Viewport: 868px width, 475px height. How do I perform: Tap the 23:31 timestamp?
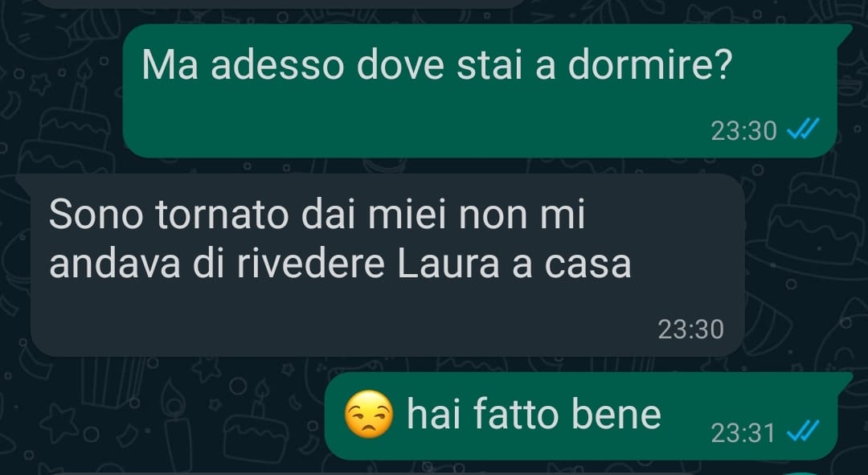[743, 433]
